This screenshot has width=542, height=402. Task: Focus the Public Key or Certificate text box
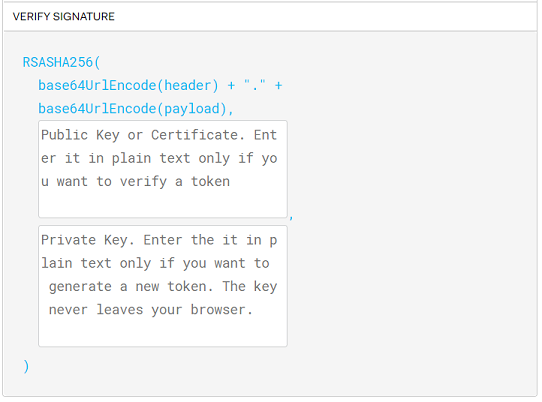(163, 169)
